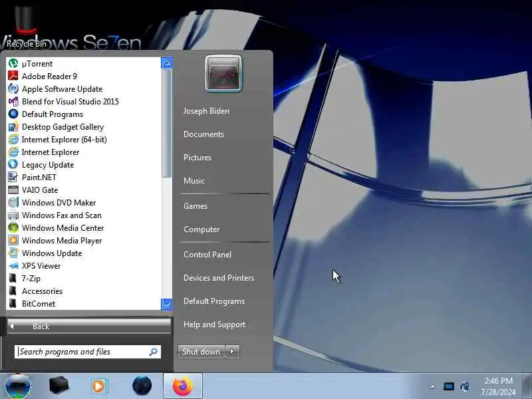The width and height of the screenshot is (532, 399).
Task: Open Windows Fax and Scan icon
Action: pos(13,215)
